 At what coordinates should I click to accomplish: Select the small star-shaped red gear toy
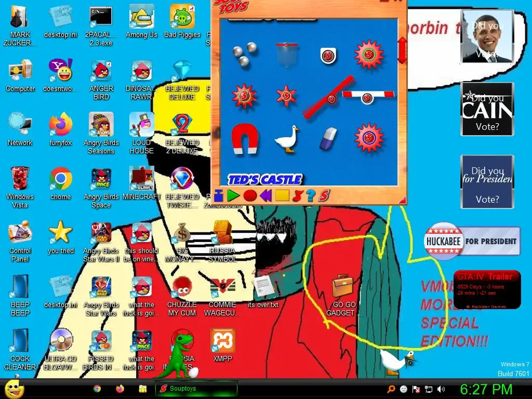[x=286, y=96]
